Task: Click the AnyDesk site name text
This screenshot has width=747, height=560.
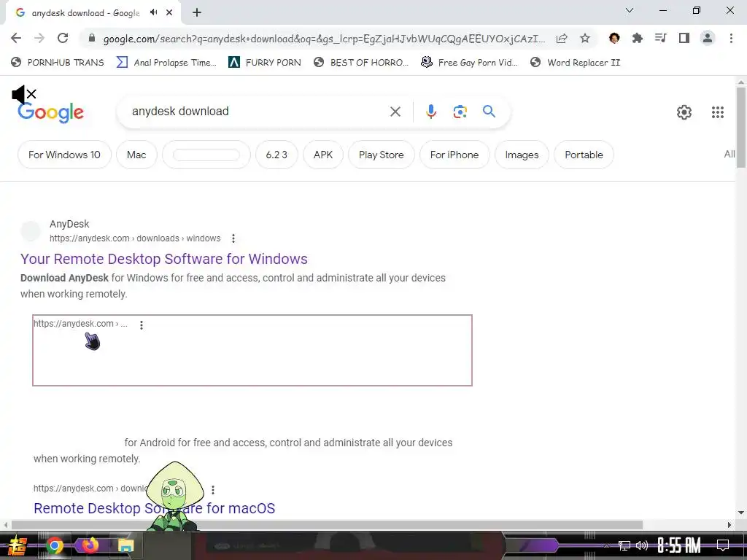Action: click(x=69, y=224)
